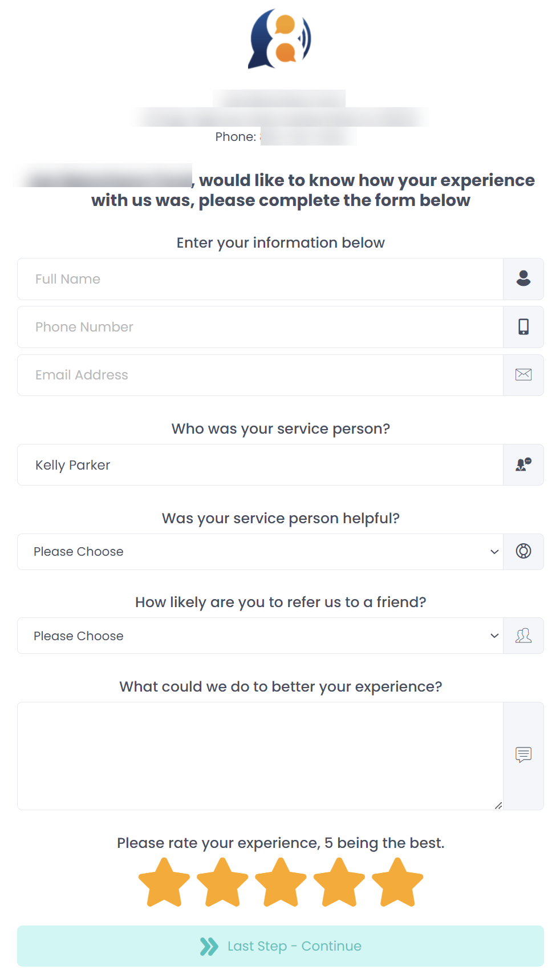Choose the fifth rating star
The height and width of the screenshot is (978, 560).
[x=397, y=883]
